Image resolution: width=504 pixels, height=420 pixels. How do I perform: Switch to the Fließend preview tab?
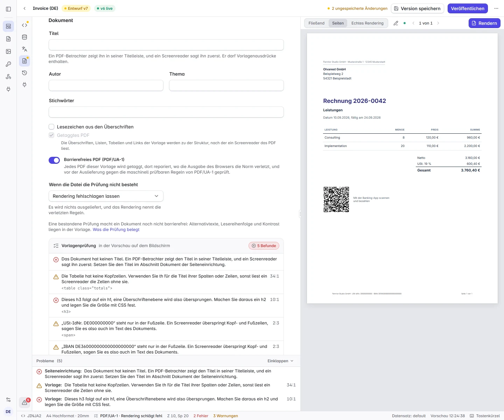[x=316, y=23]
